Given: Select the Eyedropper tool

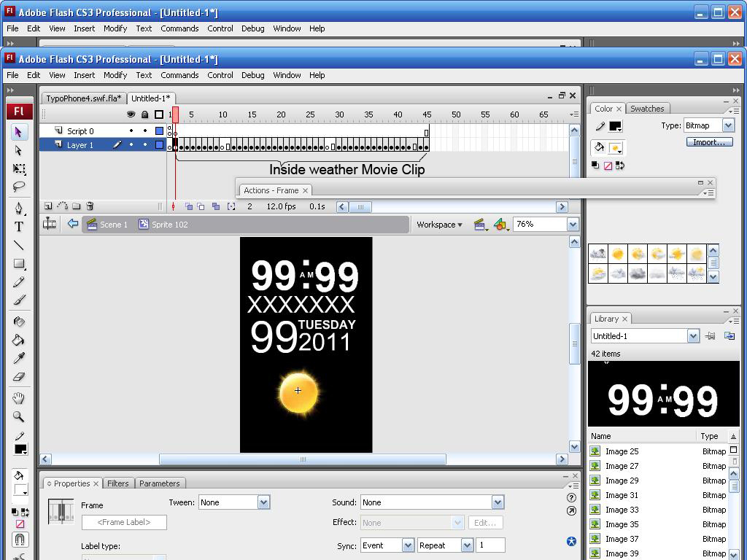Looking at the screenshot, I should 19,358.
